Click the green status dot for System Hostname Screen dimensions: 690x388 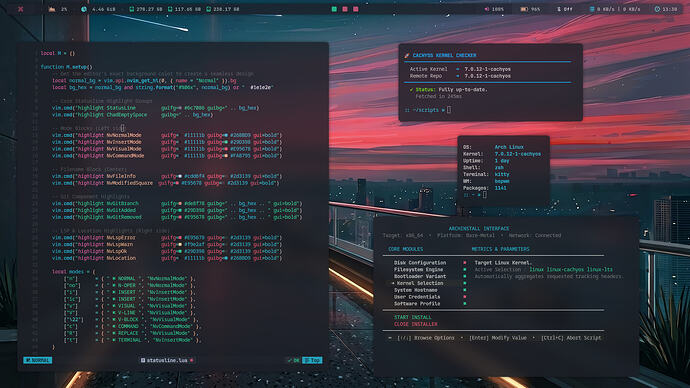pyautogui.click(x=464, y=290)
